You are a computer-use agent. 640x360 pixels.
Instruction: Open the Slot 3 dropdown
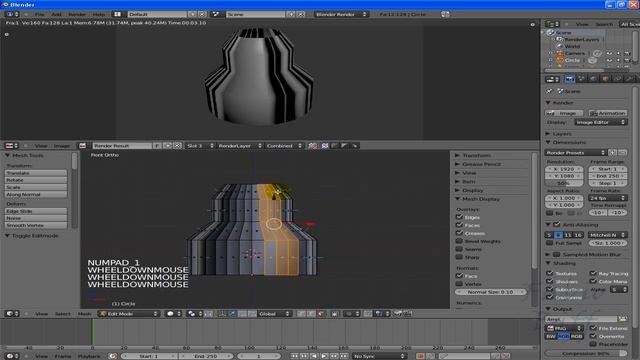click(200, 145)
